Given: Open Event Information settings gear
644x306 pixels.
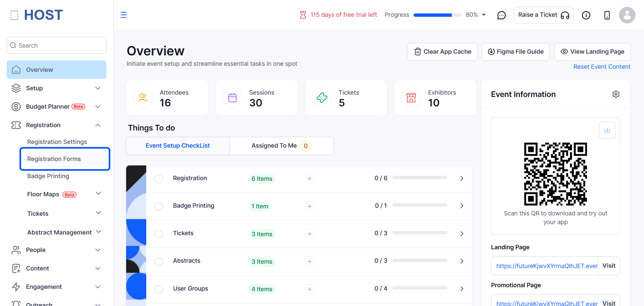Looking at the screenshot, I should [x=616, y=94].
